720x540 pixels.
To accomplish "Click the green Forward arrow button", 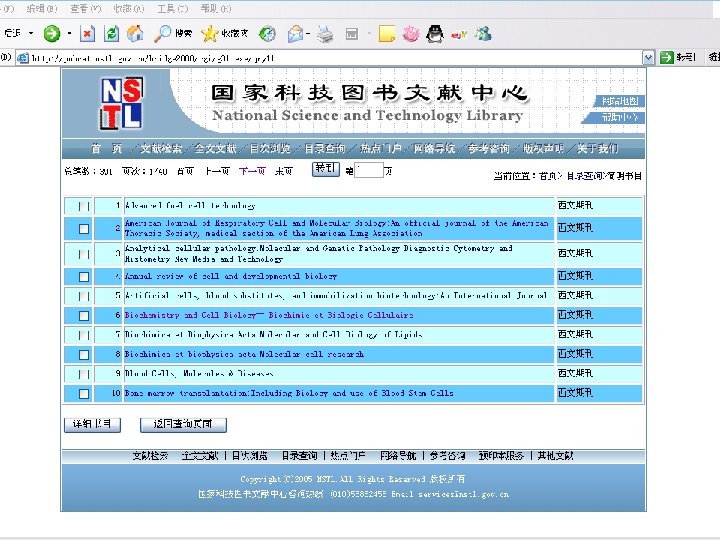I will [52, 34].
